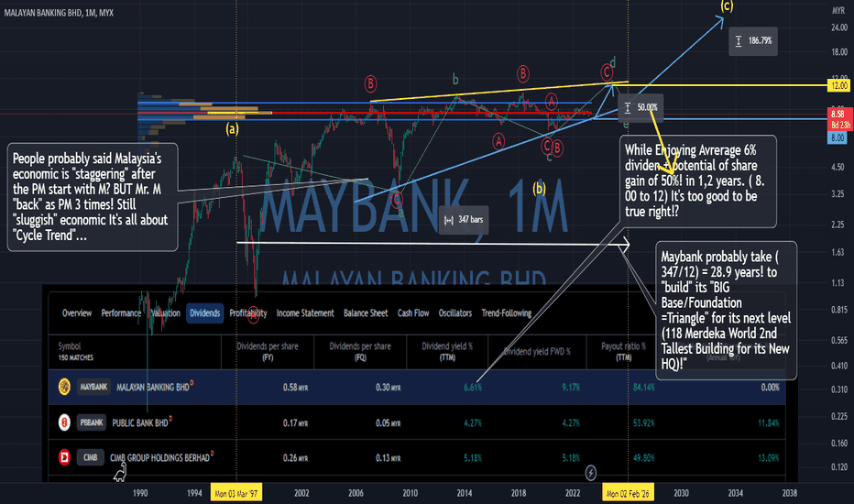Click Maybank's 84.14% payout ratio value
Screen dimensions: 854x504
pyautogui.click(x=644, y=388)
